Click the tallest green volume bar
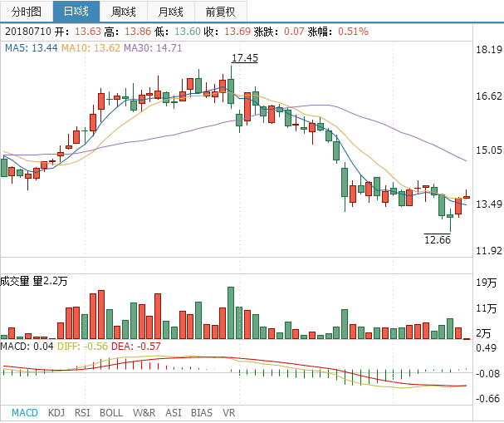Image resolution: width=504 pixels, height=423 pixels. pos(231,312)
